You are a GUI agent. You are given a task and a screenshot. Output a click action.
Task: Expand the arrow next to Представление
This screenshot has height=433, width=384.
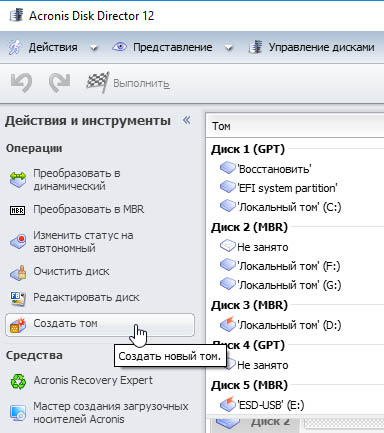[229, 48]
